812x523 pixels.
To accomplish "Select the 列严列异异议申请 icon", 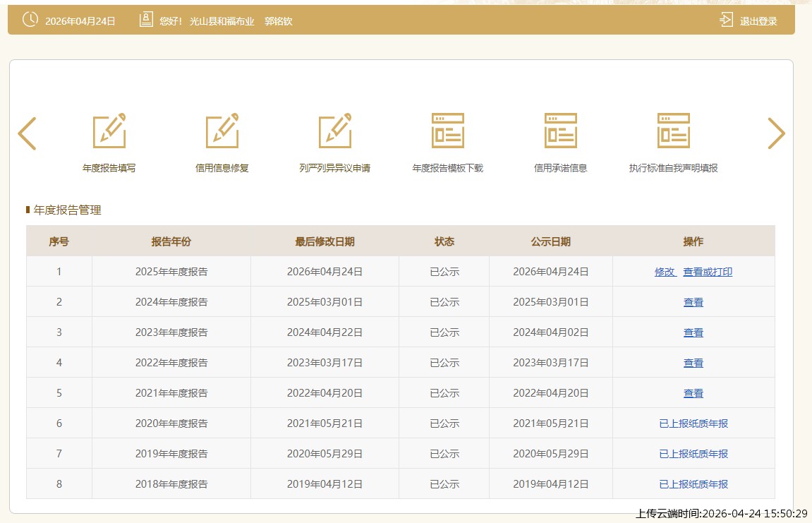I will pyautogui.click(x=335, y=131).
